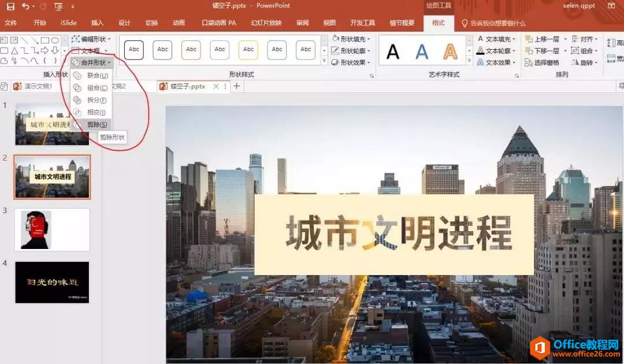Click the Undo arrow icon
Viewport: 624px width, 364px height.
coord(25,6)
